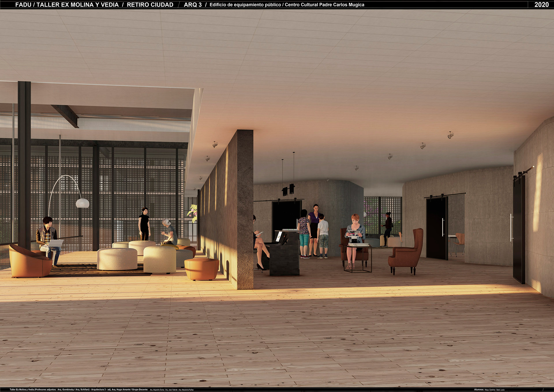The width and height of the screenshot is (554, 392).
Task: Click 'RETIRO CIUDAD' header text
Action: click(150, 5)
